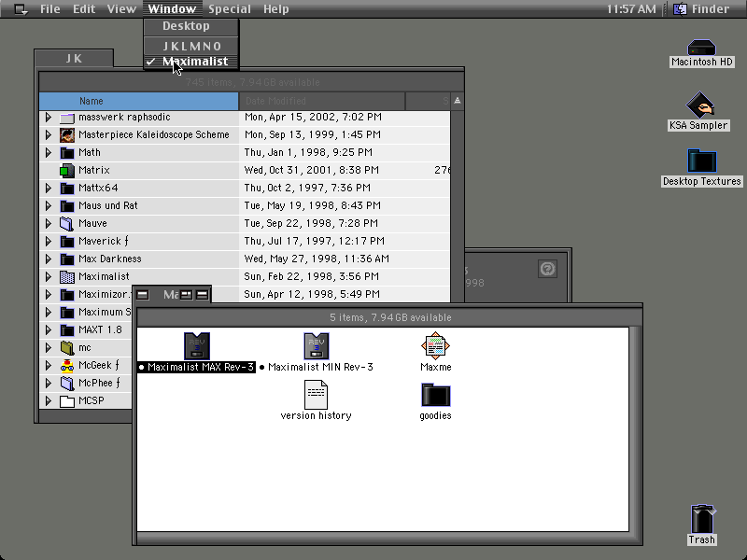The width and height of the screenshot is (747, 560).
Task: Click the Maverick ƒ row name
Action: [104, 241]
